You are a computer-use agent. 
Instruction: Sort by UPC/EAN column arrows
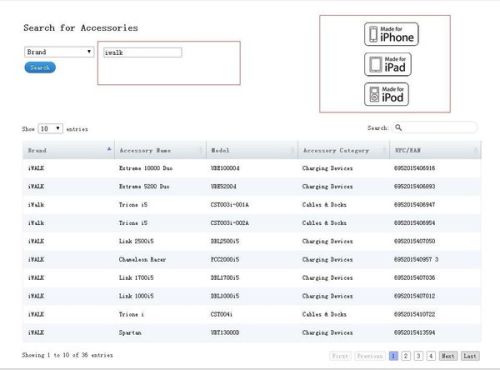pyautogui.click(x=476, y=150)
